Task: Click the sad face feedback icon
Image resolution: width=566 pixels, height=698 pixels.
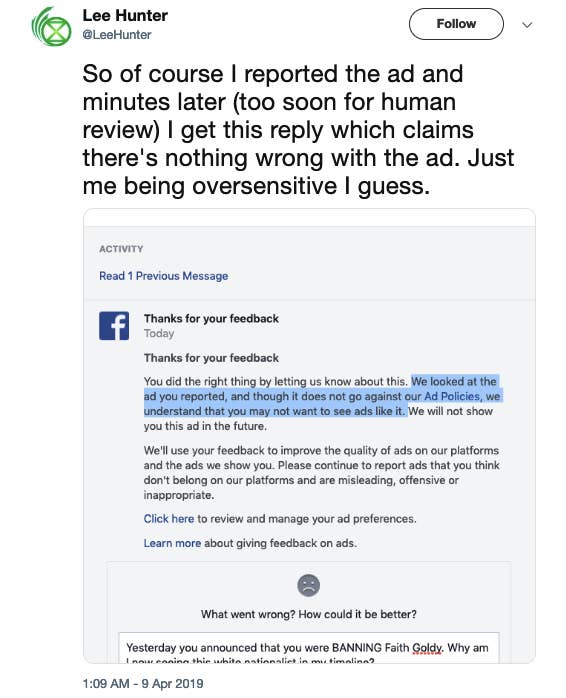Action: click(309, 585)
